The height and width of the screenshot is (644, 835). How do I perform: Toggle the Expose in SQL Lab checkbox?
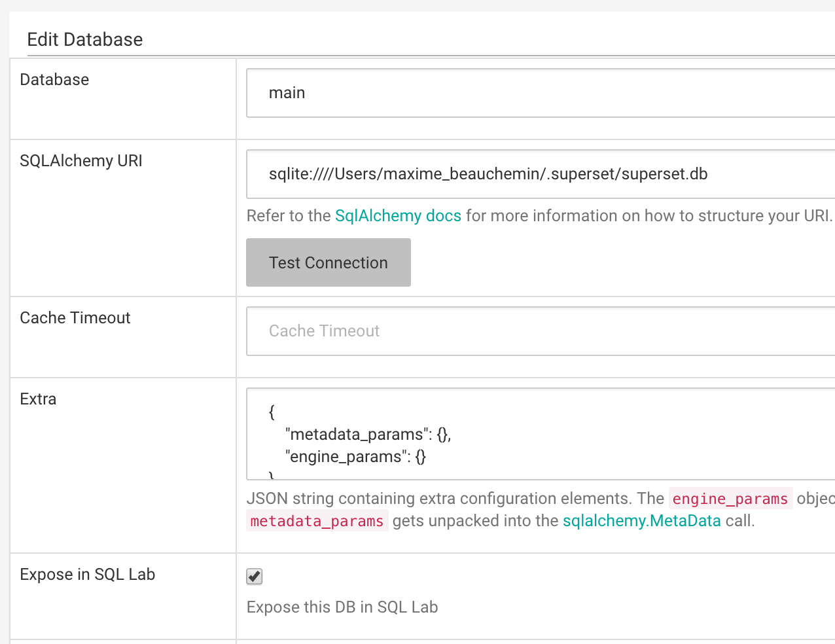[x=255, y=576]
